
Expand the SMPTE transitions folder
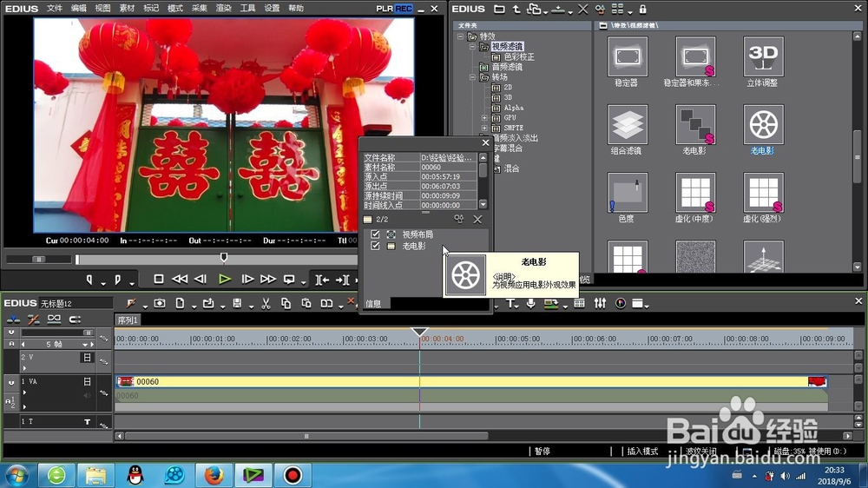point(484,128)
